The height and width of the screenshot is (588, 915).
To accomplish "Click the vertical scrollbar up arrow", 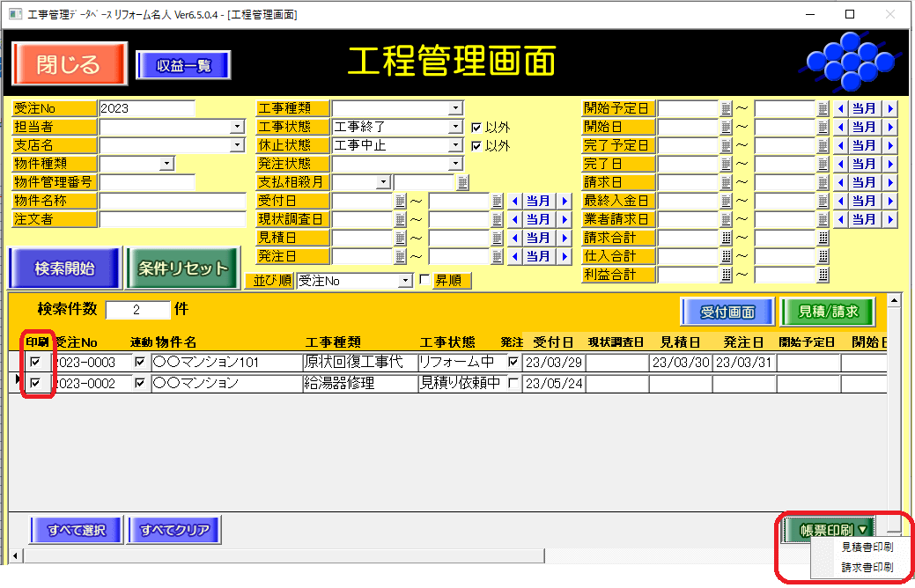I will pos(894,301).
